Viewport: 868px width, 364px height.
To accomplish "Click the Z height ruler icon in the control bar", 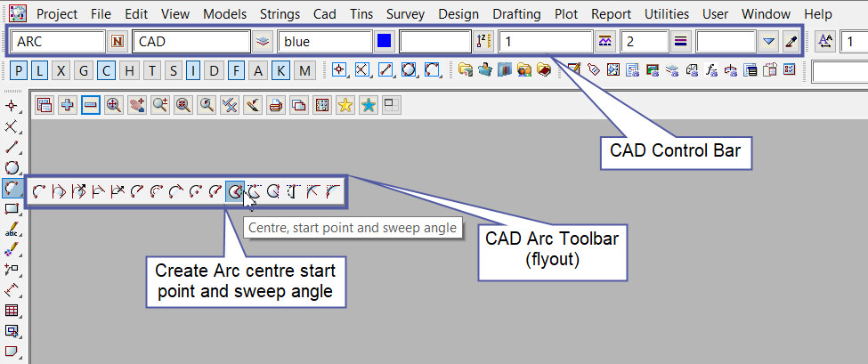I will 482,42.
